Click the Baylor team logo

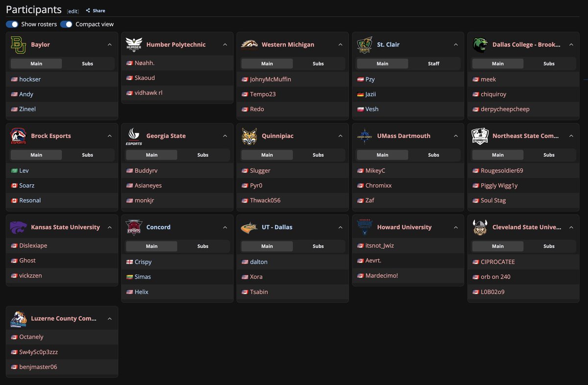pyautogui.click(x=18, y=45)
